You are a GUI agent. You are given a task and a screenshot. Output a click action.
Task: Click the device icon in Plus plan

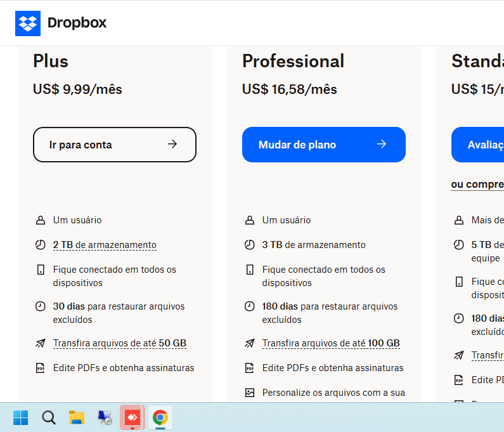click(41, 270)
